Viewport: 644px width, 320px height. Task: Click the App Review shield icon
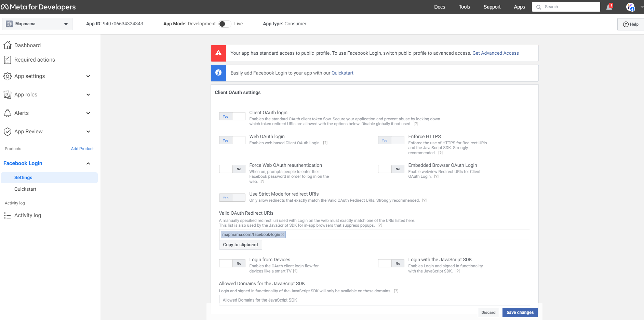point(8,132)
